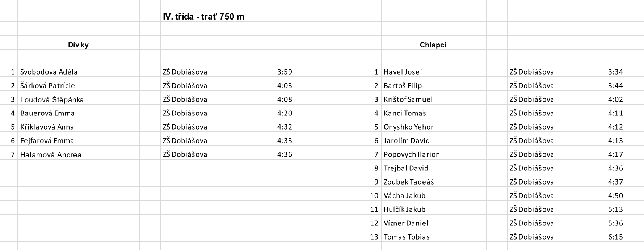Click Tomas Tobias's time 6:15
644x250 pixels.
[615, 237]
